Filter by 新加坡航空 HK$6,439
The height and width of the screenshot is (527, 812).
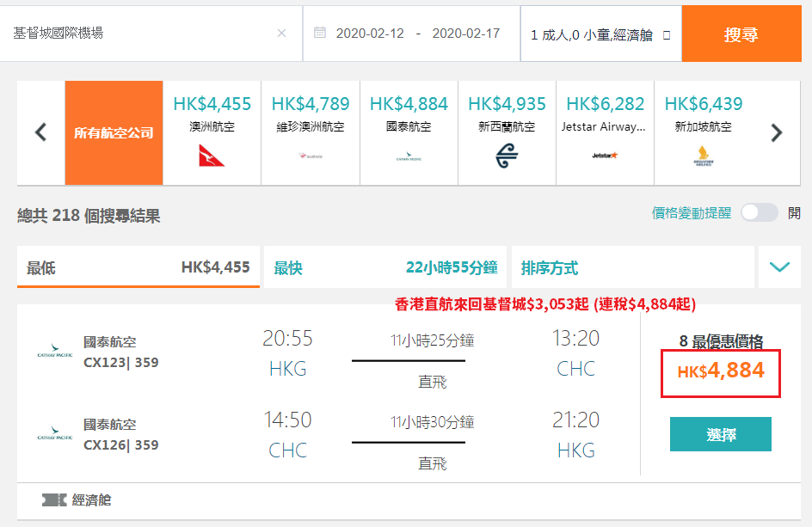click(x=704, y=132)
